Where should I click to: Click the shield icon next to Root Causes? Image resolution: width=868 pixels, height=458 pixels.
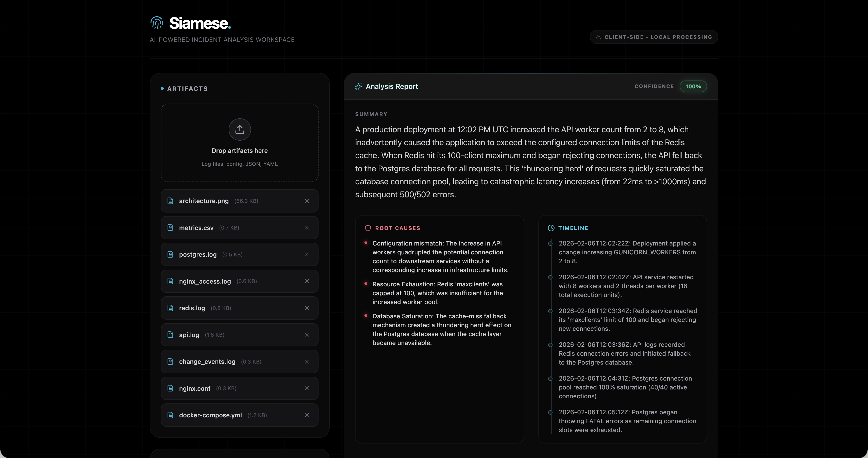coord(368,228)
